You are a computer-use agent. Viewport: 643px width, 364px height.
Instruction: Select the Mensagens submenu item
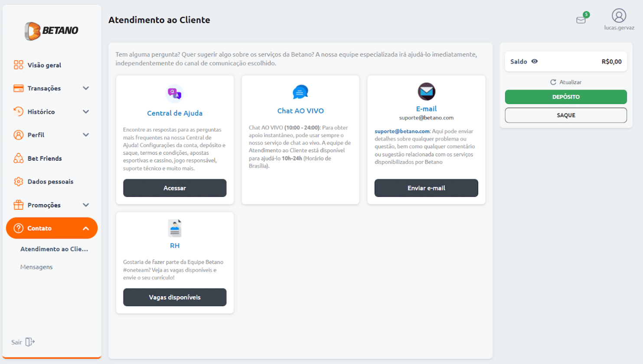(x=36, y=267)
